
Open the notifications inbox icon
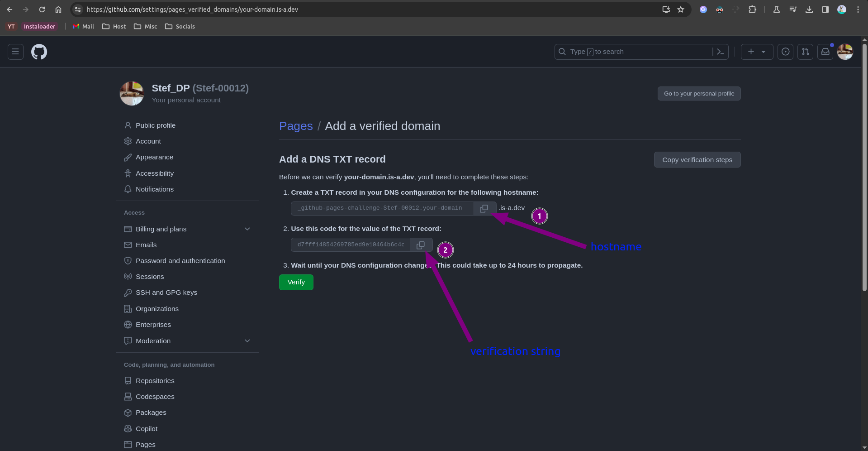[825, 52]
